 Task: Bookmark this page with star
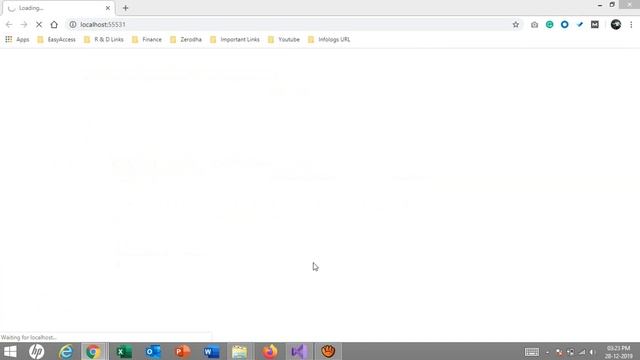[516, 24]
